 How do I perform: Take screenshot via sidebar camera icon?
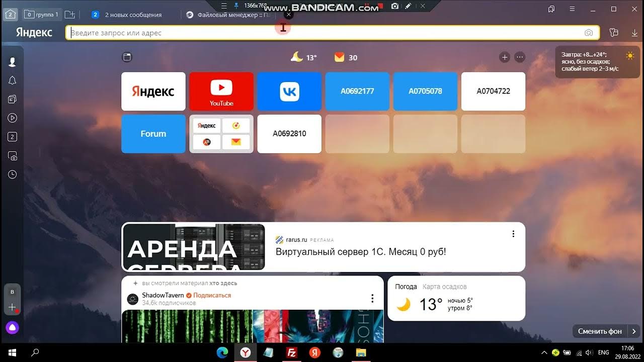[13, 156]
